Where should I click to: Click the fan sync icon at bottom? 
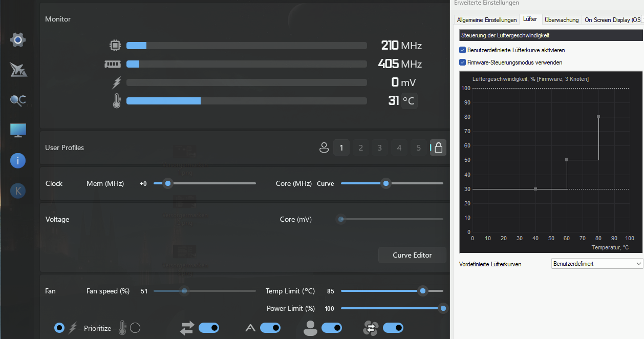point(370,328)
